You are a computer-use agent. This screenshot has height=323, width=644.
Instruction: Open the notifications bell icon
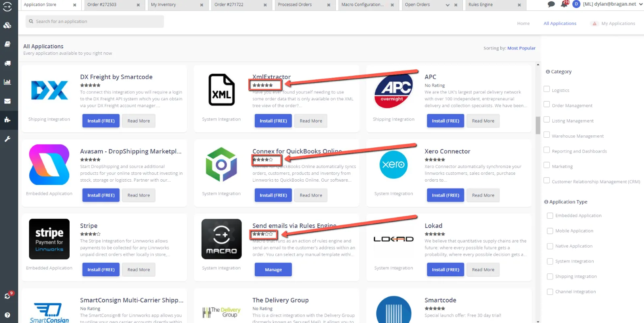564,4
